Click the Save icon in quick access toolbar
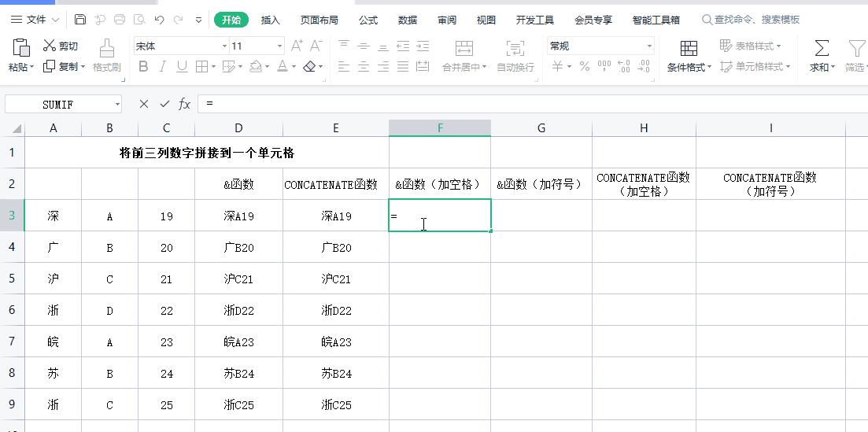 tap(80, 20)
